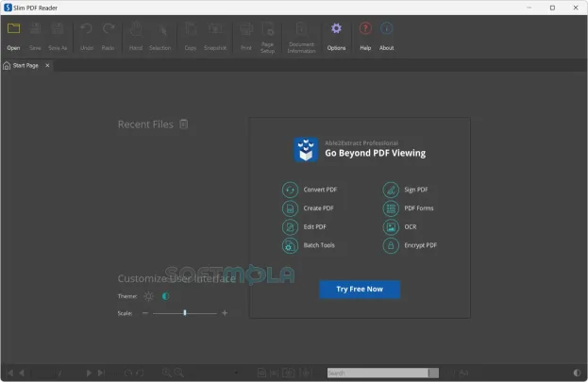Maximize the Slim PDF Reader window
Screen dimensions: 588x382
click(552, 8)
